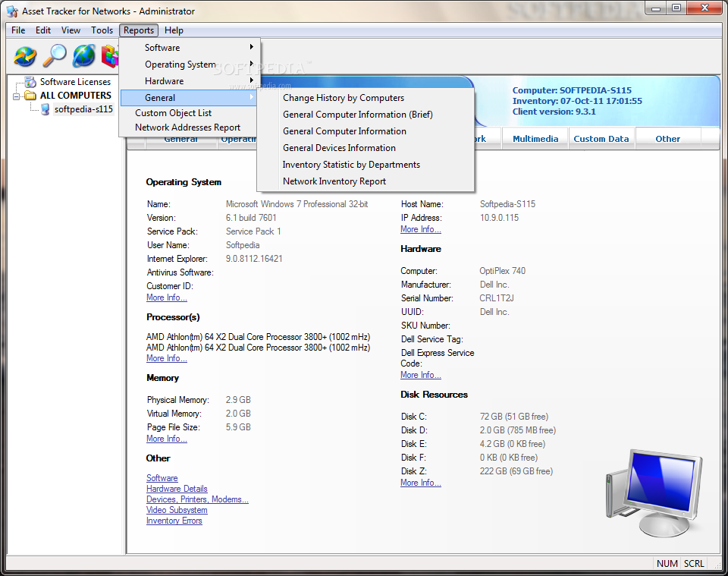Click the Physical Memory 2.9 GB value

(x=238, y=400)
